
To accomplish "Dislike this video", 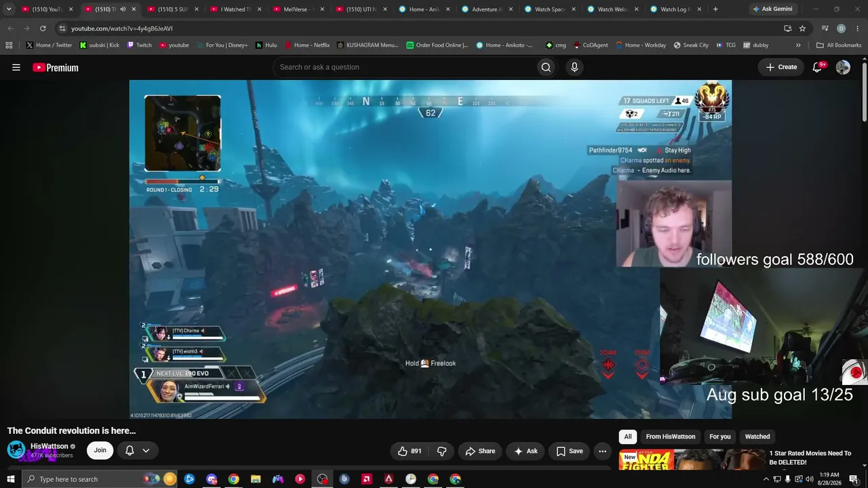I will (441, 451).
